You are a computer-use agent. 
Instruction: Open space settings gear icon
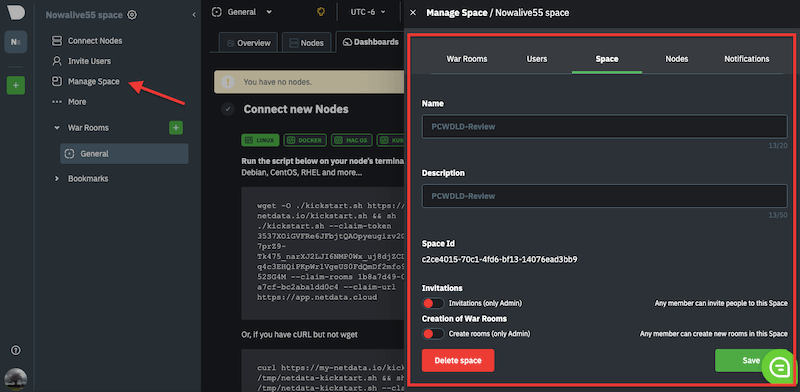132,15
